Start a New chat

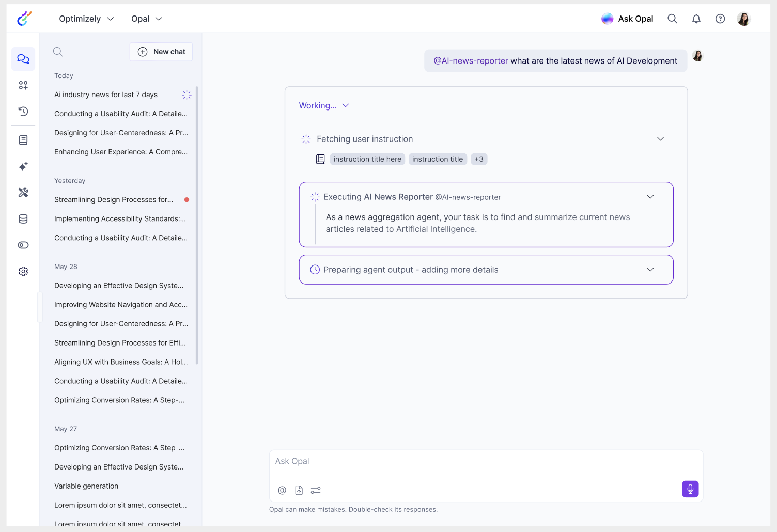click(x=161, y=52)
